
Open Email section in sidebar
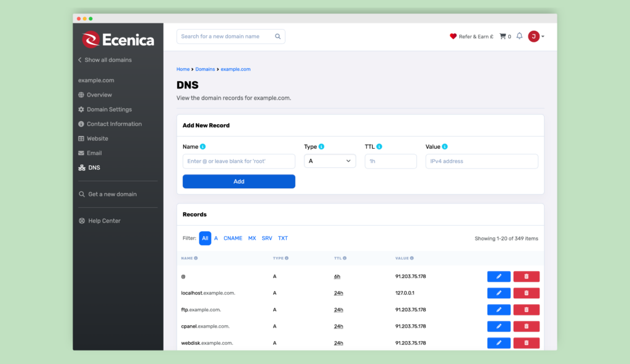[x=90, y=153]
